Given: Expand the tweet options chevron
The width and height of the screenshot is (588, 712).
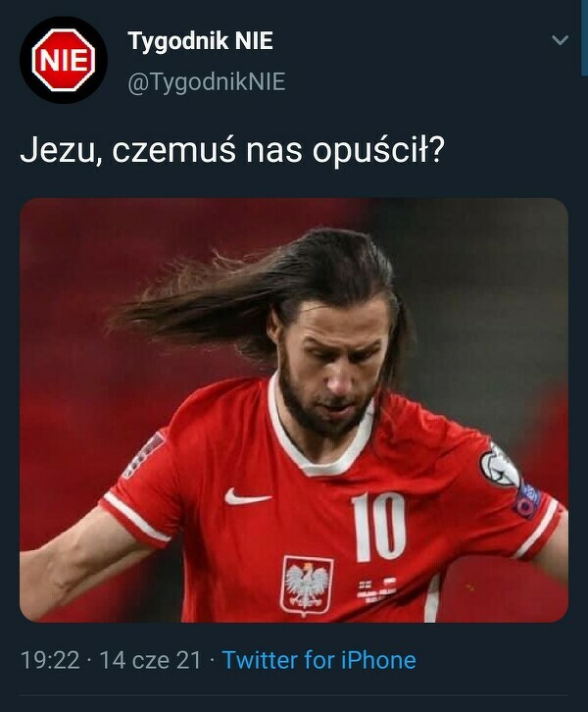Looking at the screenshot, I should coord(560,40).
